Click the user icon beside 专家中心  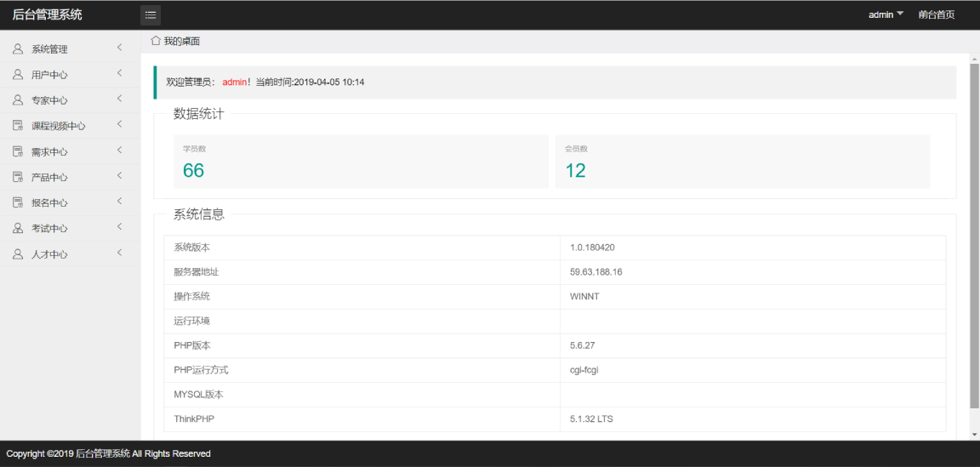(18, 100)
